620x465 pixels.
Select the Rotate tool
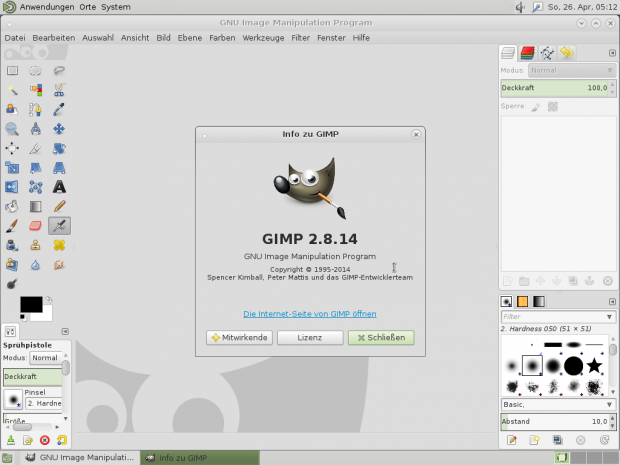pyautogui.click(x=59, y=148)
